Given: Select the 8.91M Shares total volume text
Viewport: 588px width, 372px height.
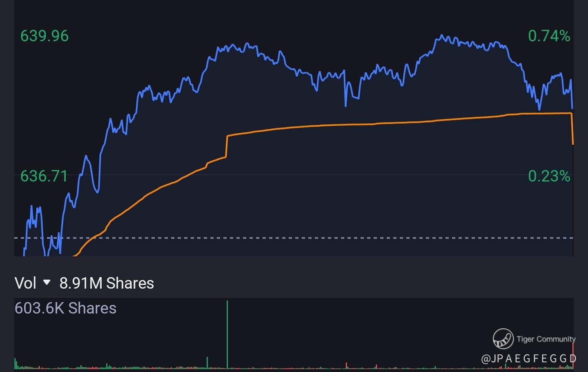Looking at the screenshot, I should 107,283.
